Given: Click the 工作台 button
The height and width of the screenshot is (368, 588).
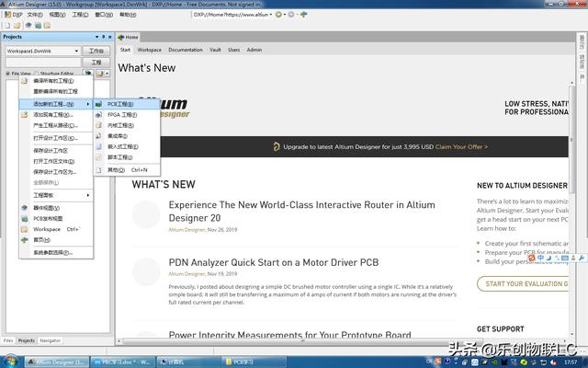Looking at the screenshot, I should pyautogui.click(x=96, y=52).
